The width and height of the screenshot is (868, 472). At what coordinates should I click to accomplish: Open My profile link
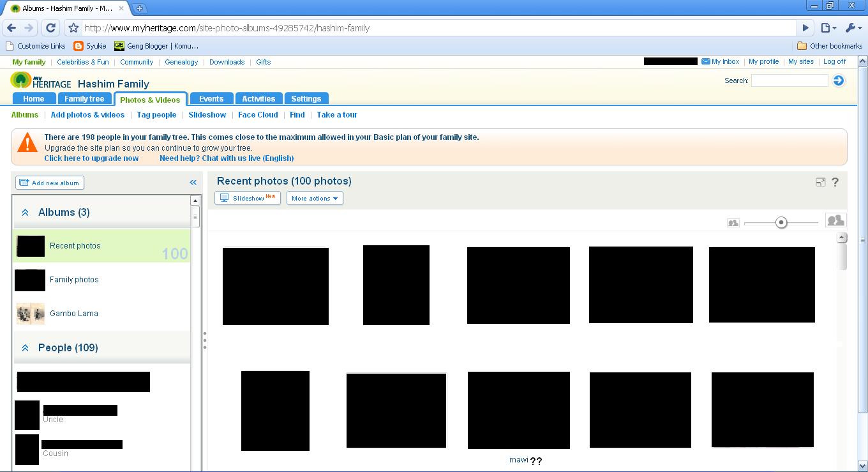[x=763, y=62]
